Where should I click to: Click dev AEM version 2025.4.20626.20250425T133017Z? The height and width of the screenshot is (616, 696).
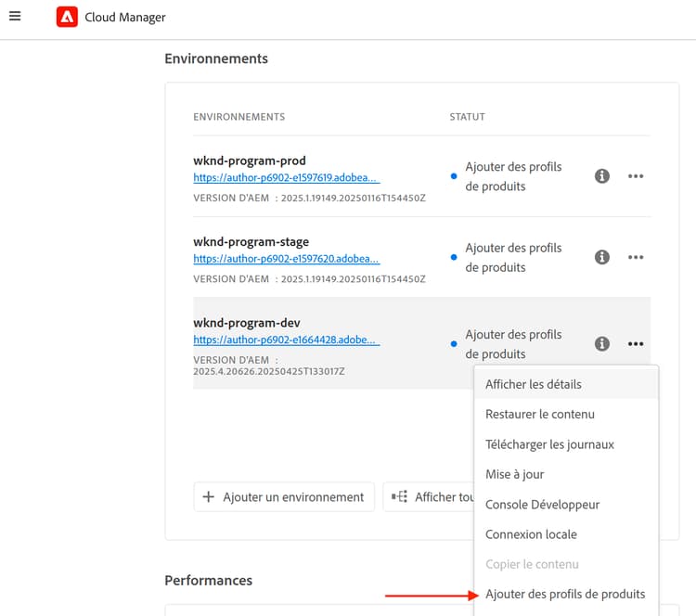pyautogui.click(x=269, y=371)
